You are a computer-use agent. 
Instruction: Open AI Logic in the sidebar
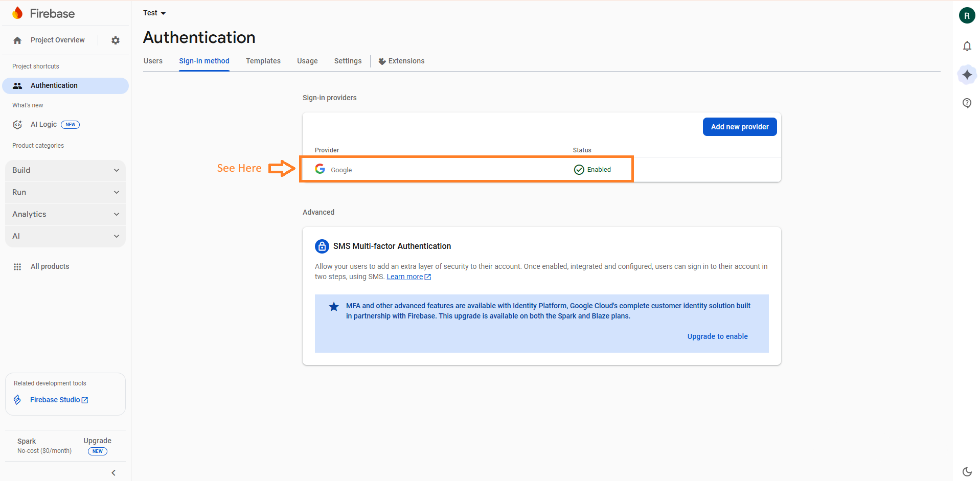tap(43, 124)
